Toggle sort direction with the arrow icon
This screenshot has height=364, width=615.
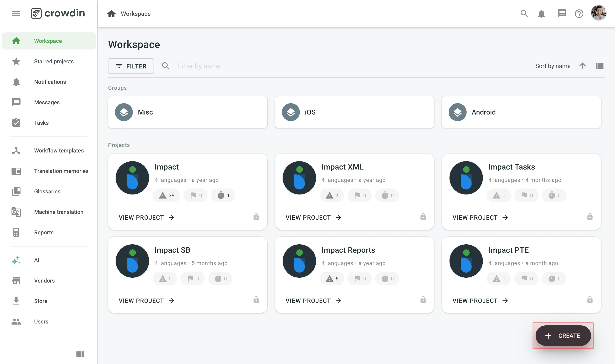click(583, 66)
